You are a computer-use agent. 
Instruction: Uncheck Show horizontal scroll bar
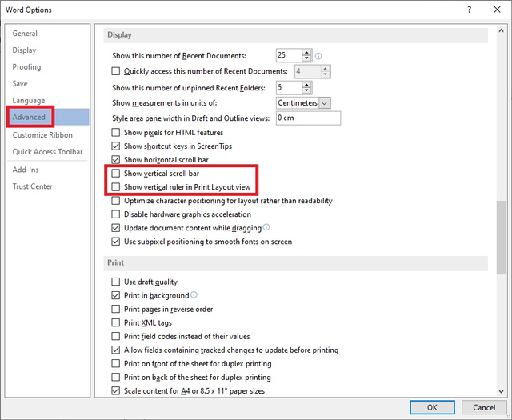[x=115, y=160]
